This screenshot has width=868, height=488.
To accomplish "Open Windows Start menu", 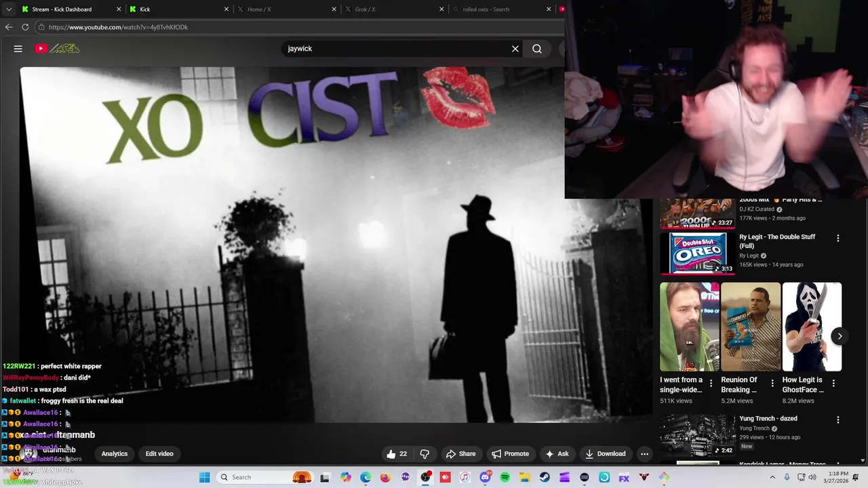I will tap(205, 477).
